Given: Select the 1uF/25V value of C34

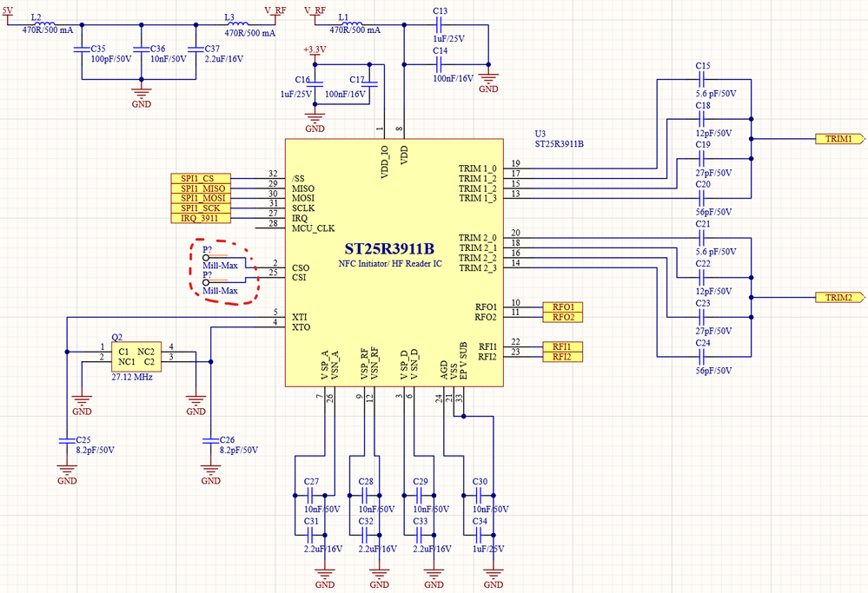Looking at the screenshot, I should [x=489, y=549].
